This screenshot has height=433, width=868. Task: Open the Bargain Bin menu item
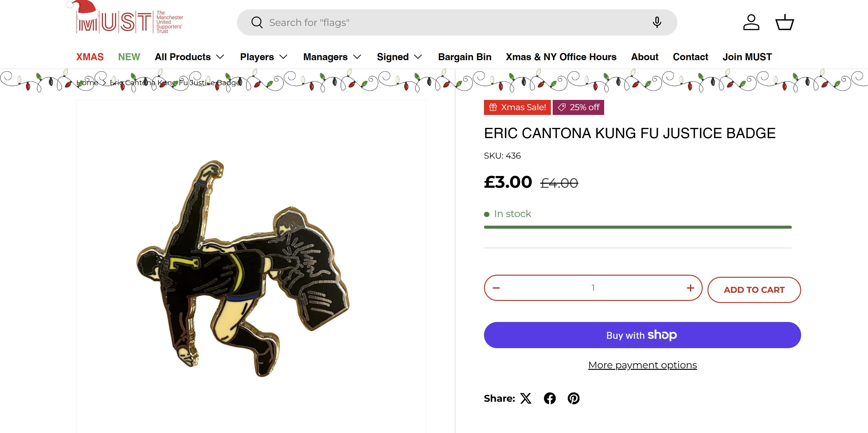(x=464, y=57)
